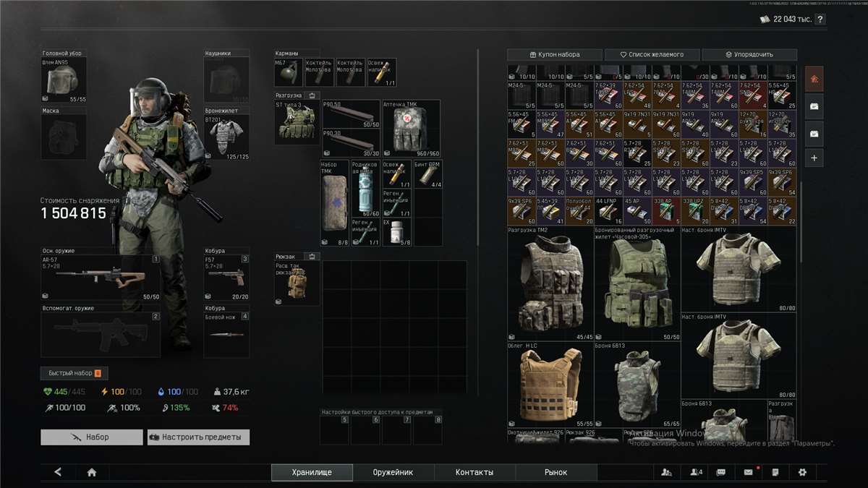Open the friends icon in bottom bar
Screen dimensions: 868x488
[x=667, y=472]
